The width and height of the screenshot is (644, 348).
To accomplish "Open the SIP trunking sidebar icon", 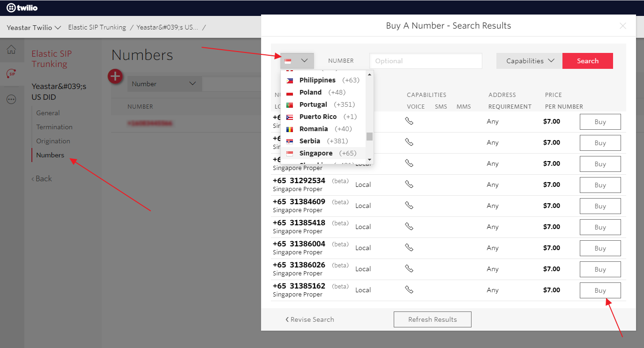I will coord(12,74).
